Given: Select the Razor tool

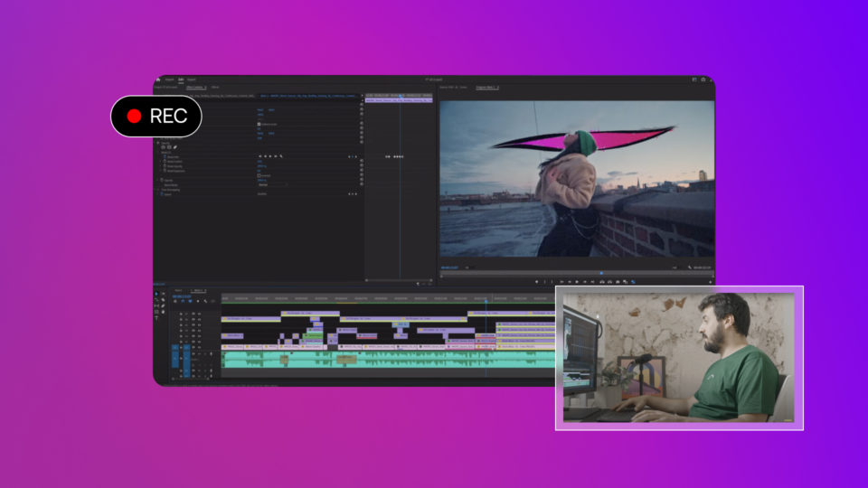Looking at the screenshot, I should tap(163, 300).
